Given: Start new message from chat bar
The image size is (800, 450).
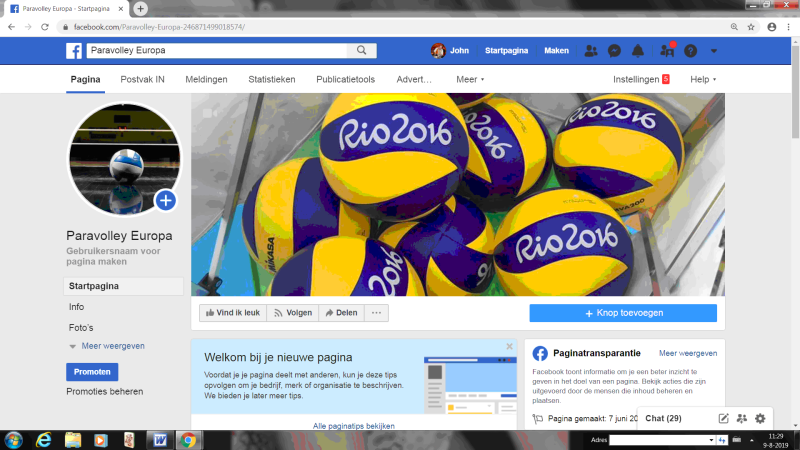Looking at the screenshot, I should coord(723,418).
